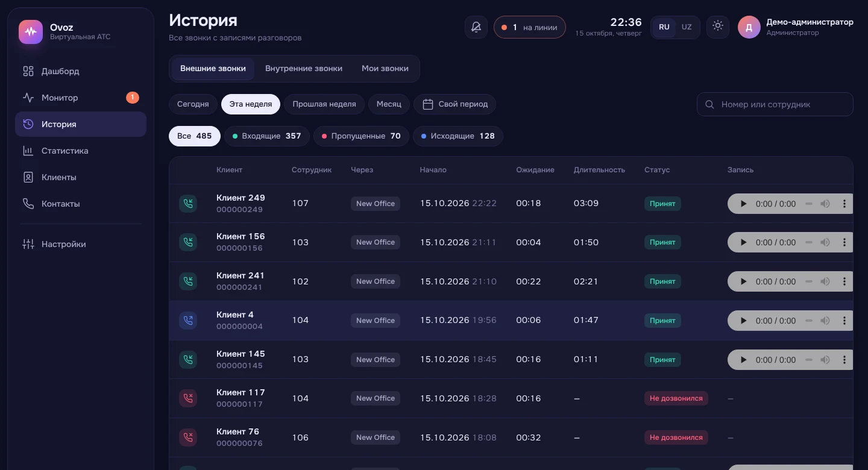
Task: Show only Пропущенные calls
Action: 361,136
